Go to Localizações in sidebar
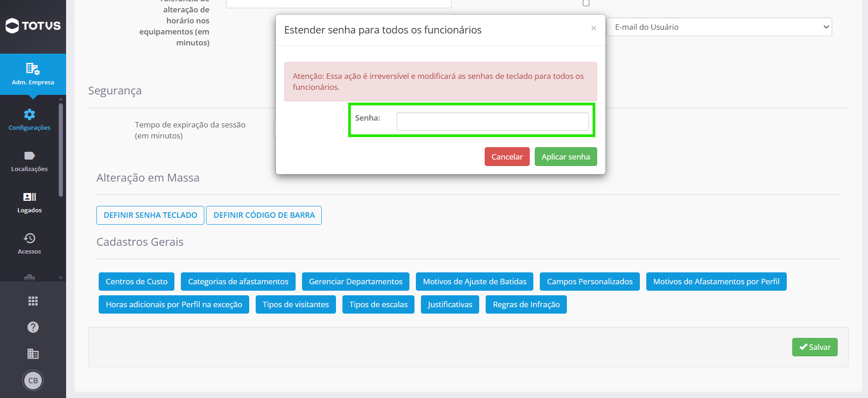Screen dimensions: 868x398 click(x=29, y=161)
